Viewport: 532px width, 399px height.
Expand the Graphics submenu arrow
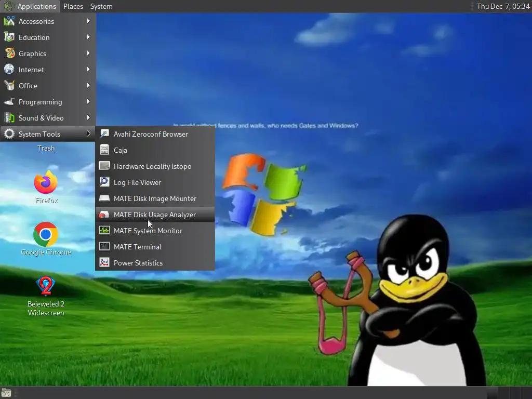pos(88,54)
